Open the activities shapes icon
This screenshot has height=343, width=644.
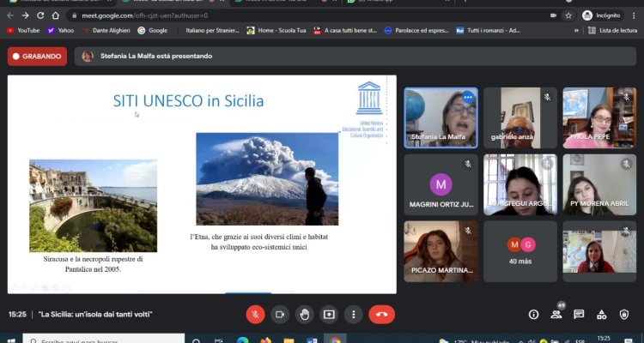601,315
